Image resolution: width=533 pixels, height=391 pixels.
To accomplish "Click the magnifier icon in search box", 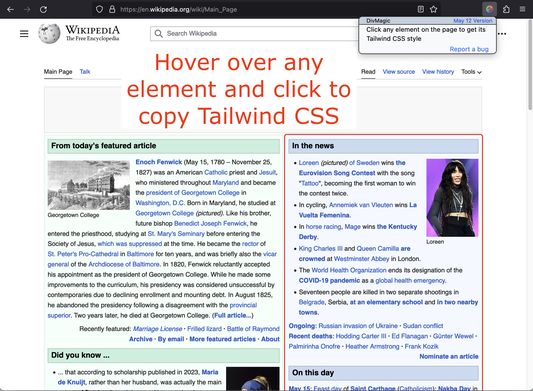I will coord(158,33).
